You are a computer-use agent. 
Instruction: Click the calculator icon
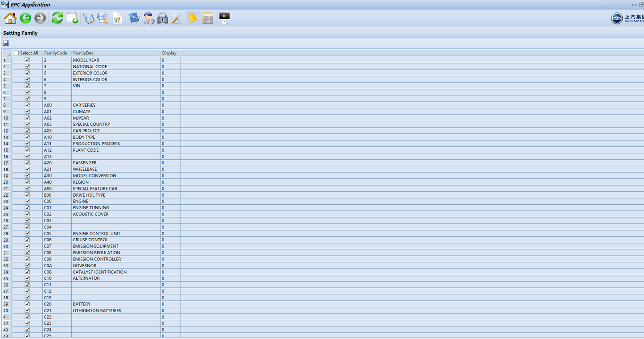[208, 18]
